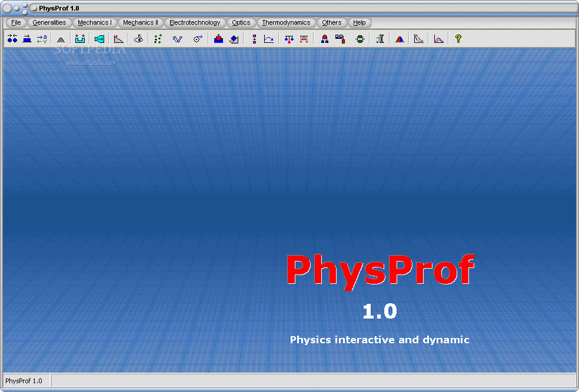Click the overlapping distribution curves graph icon
This screenshot has width=579, height=392.
point(438,39)
